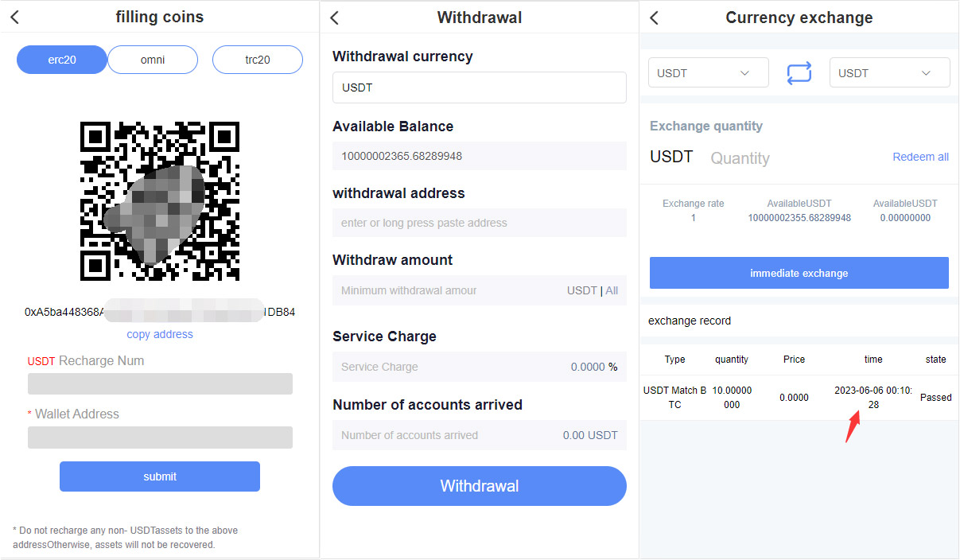Image resolution: width=960 pixels, height=560 pixels.
Task: Click the Wallet Address input field
Action: tap(160, 437)
